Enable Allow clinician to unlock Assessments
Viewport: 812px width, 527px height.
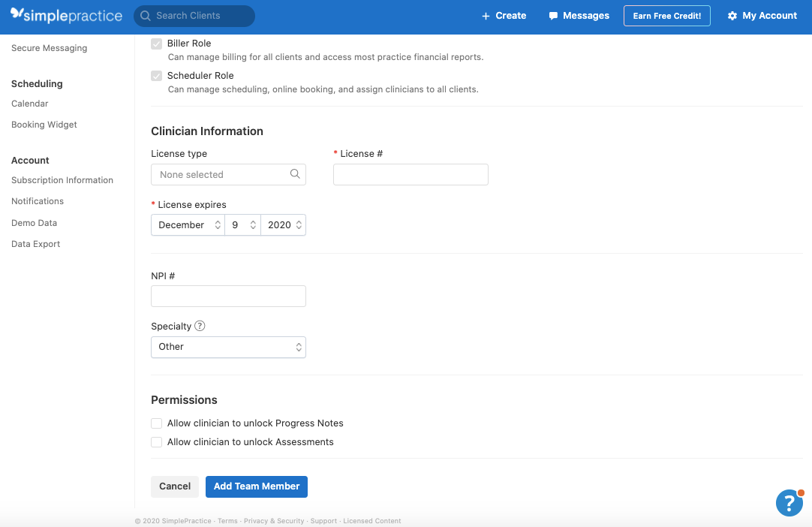(x=156, y=442)
